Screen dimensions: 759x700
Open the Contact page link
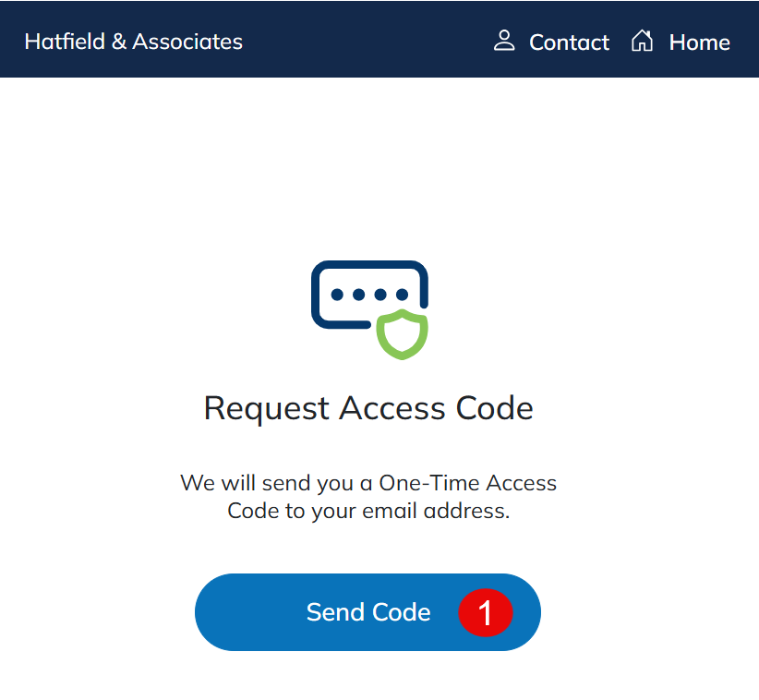[x=569, y=42]
